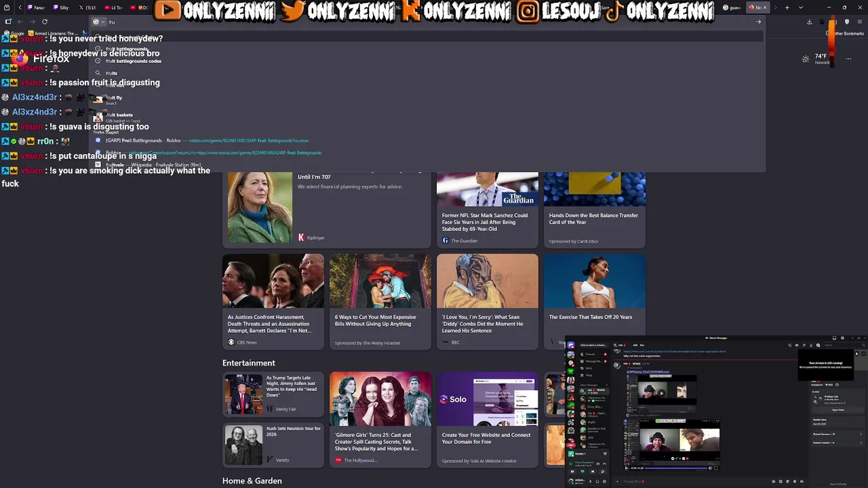
Task: Expand Mutual Friends in Discord profile
Action: point(838,443)
